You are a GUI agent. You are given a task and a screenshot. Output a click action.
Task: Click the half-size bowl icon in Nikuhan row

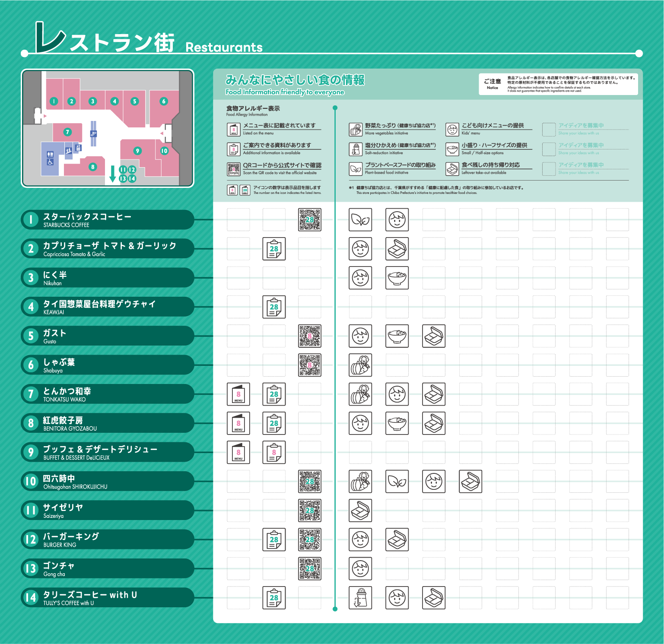397,278
